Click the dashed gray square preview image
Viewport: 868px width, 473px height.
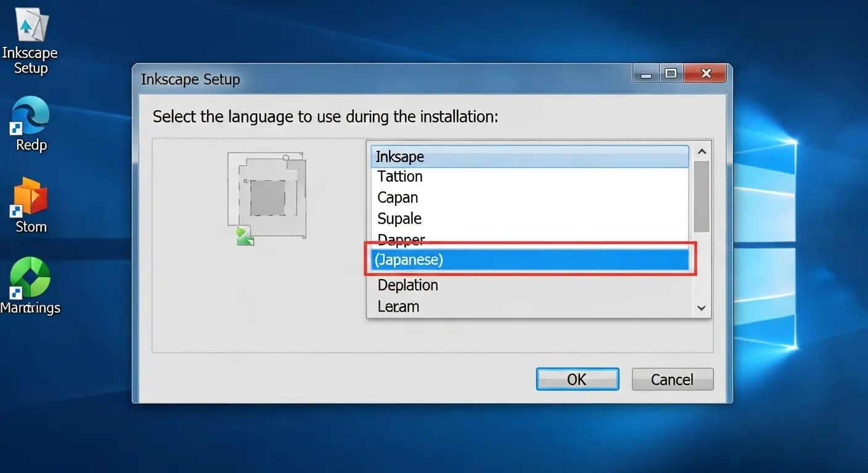[268, 198]
